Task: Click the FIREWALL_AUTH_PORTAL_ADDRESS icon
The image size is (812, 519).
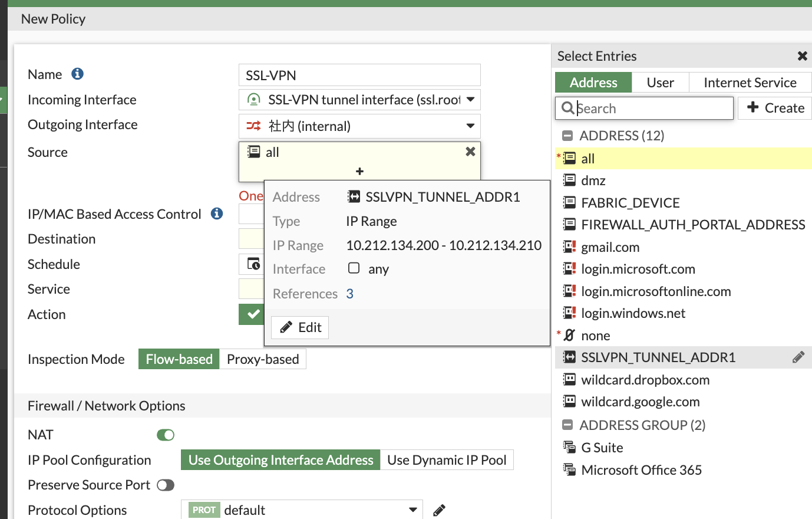Action: tap(569, 224)
